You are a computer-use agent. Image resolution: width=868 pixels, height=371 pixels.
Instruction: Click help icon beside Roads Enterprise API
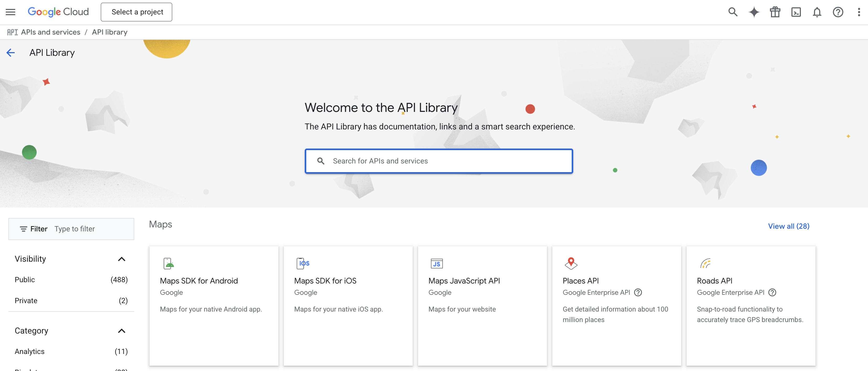(x=772, y=293)
